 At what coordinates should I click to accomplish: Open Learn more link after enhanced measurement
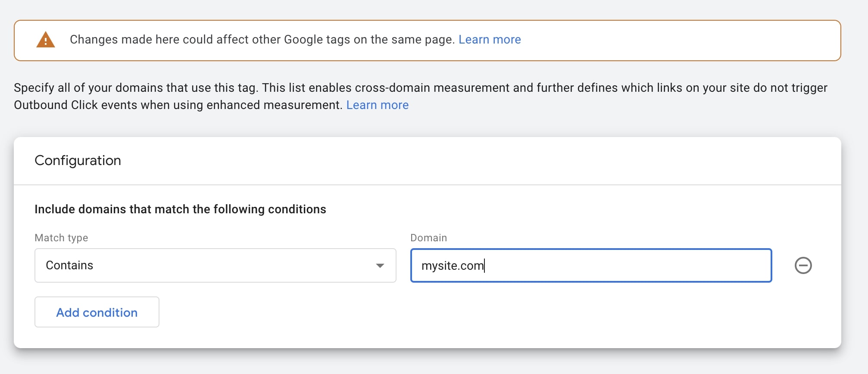[x=378, y=105]
